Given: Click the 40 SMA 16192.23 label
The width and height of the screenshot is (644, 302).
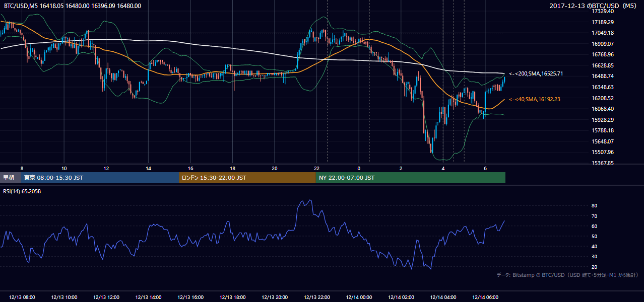Looking at the screenshot, I should point(534,99).
